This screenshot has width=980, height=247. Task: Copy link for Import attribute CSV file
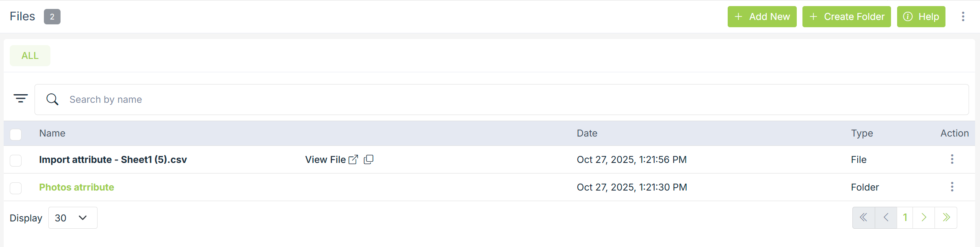point(369,160)
